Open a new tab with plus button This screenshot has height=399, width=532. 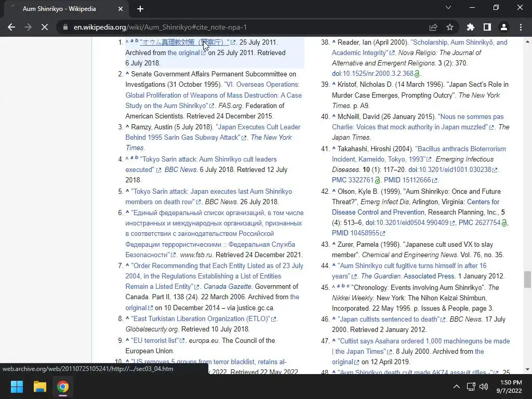coord(140,9)
